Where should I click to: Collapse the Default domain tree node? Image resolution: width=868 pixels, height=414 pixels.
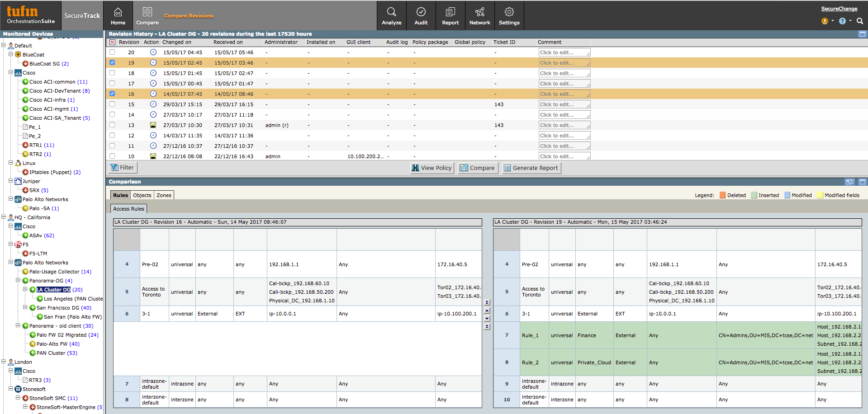tap(4, 45)
